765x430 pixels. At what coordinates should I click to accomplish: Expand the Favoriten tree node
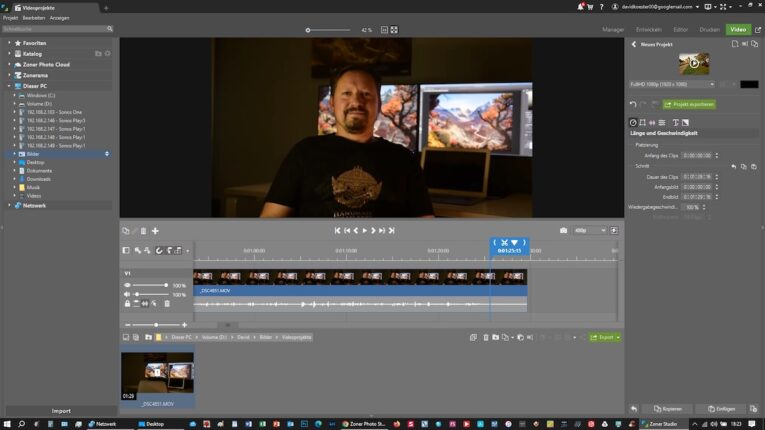pyautogui.click(x=9, y=43)
